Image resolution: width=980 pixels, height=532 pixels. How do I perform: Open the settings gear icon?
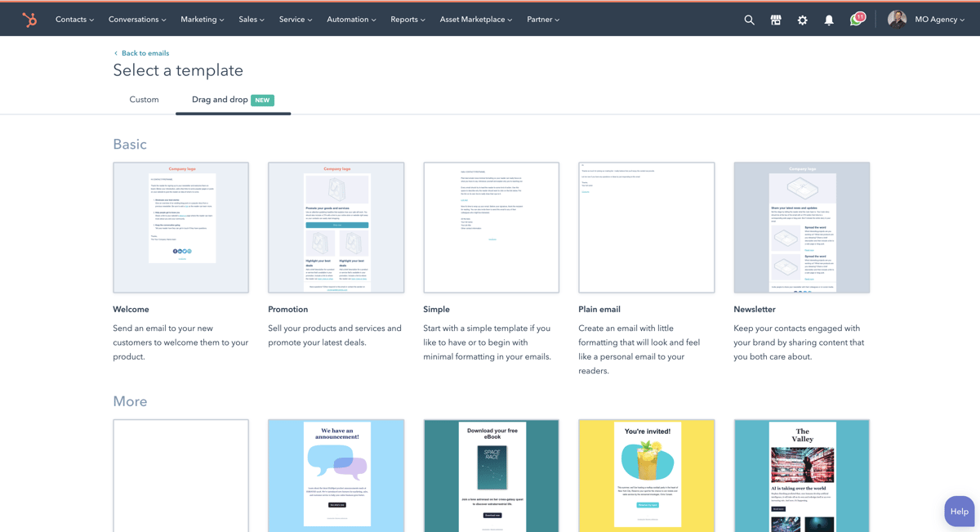pos(802,20)
